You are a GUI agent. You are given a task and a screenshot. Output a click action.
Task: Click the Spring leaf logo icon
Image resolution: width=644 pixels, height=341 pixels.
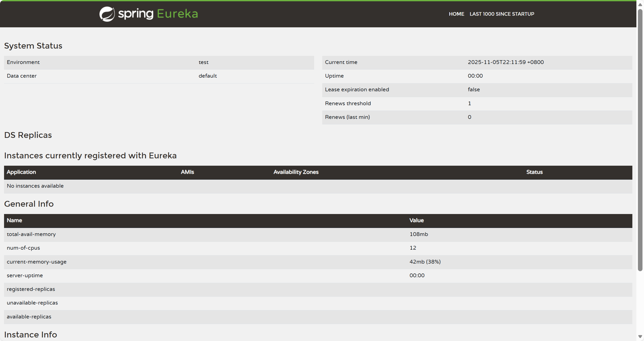(107, 14)
